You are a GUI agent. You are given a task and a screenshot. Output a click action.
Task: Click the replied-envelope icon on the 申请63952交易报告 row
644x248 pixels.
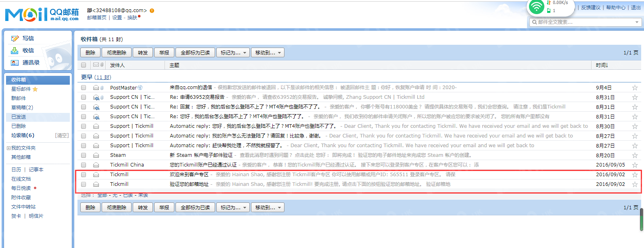pos(96,97)
